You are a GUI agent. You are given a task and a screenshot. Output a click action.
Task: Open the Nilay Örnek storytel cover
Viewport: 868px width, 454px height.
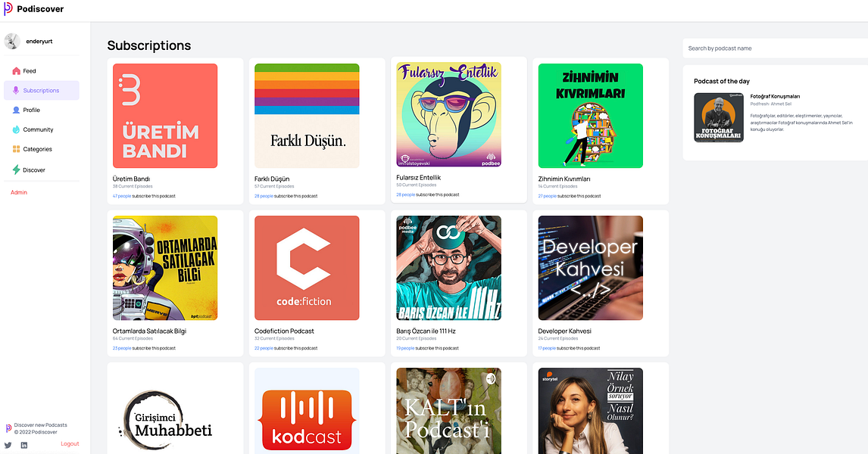590,411
